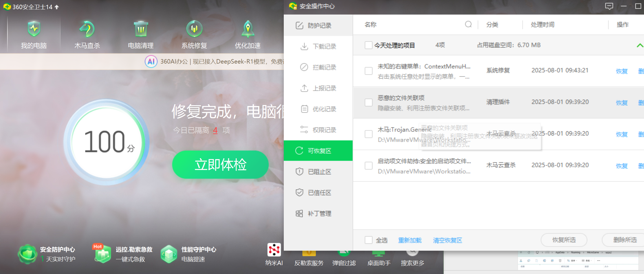The height and width of the screenshot is (274, 644).
Task: Click 占用磁盘空间: 6.70 MB text
Action: click(509, 45)
